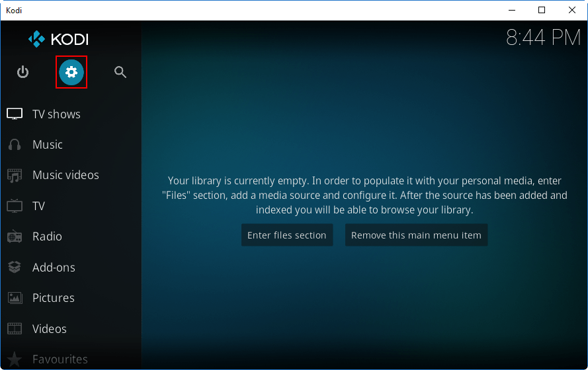
Task: Open search with the magnifier icon
Action: 120,72
